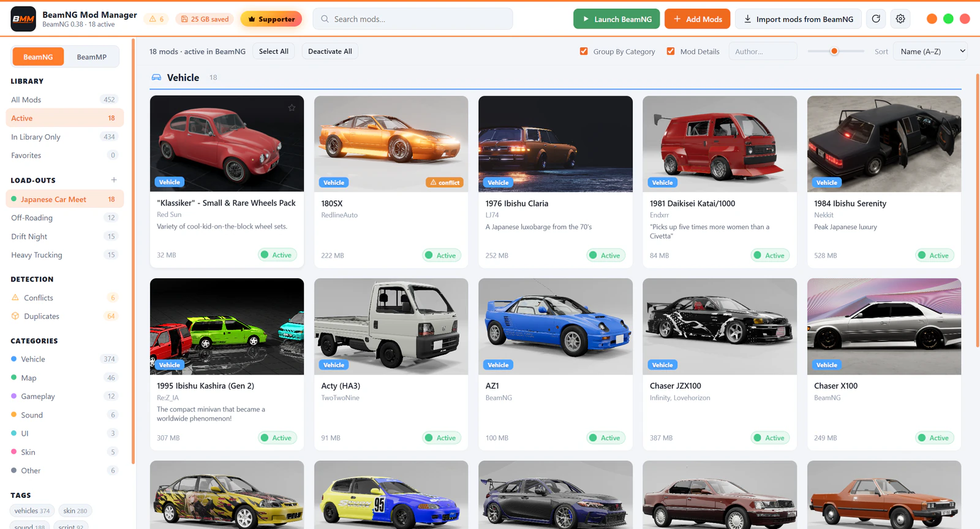Click into the Search mods field

[413, 19]
